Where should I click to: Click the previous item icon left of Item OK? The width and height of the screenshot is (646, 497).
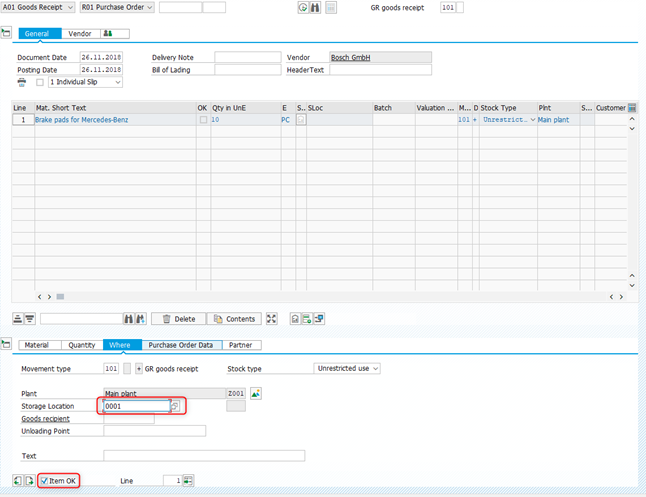pos(17,481)
